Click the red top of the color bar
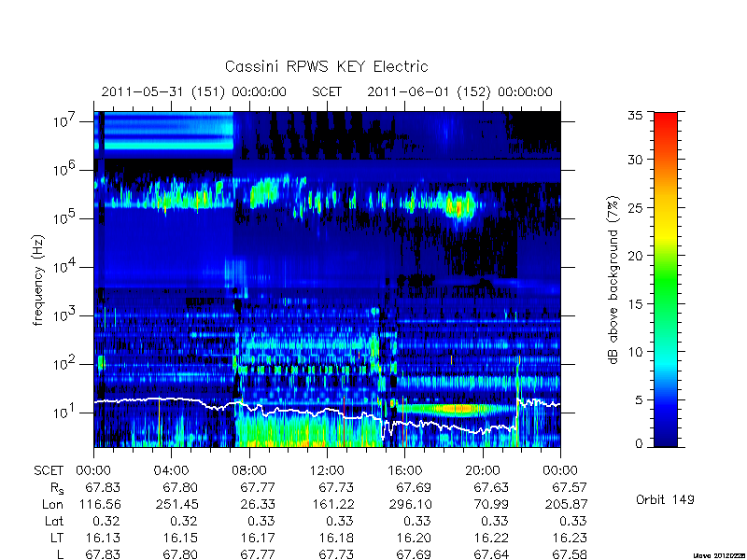The width and height of the screenshot is (747, 560). (x=666, y=119)
